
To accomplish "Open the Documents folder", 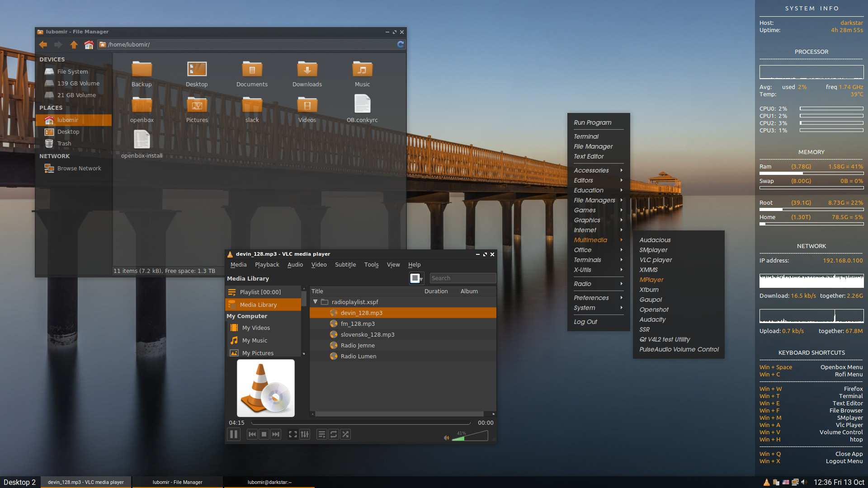I will click(252, 74).
